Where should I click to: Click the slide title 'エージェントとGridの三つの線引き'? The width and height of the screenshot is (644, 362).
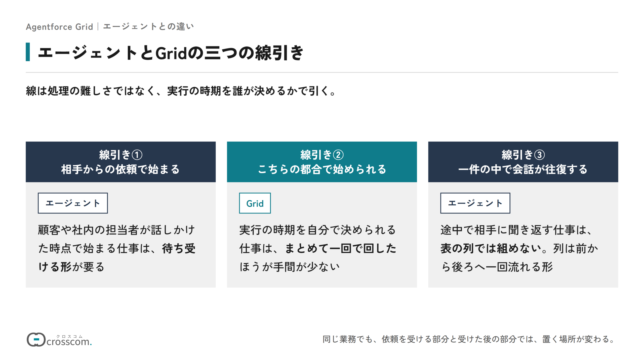(171, 53)
